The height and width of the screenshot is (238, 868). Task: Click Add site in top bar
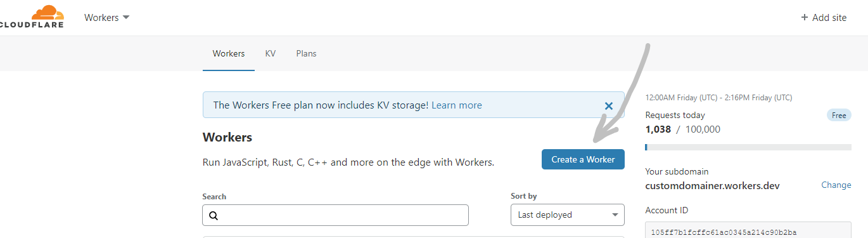[x=824, y=18]
